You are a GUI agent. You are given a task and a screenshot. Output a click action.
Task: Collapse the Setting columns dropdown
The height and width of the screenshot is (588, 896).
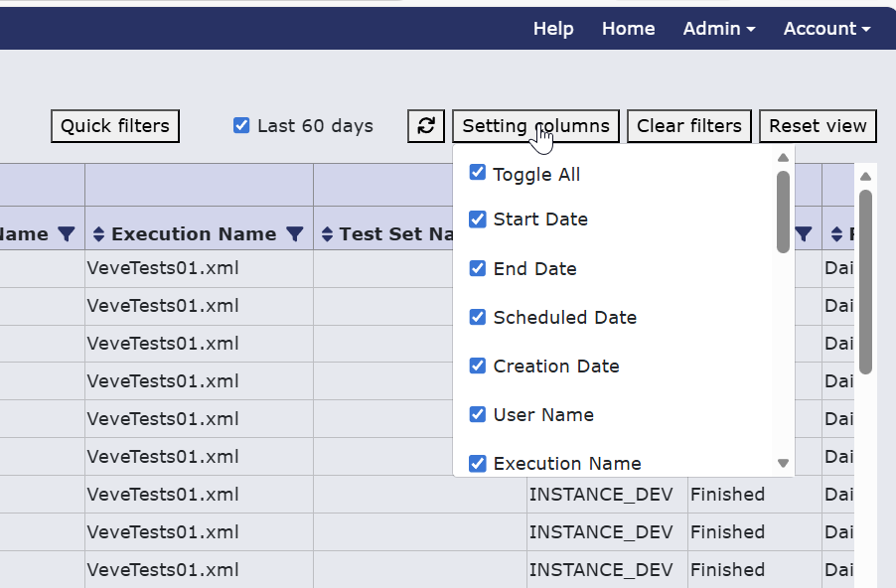point(536,126)
